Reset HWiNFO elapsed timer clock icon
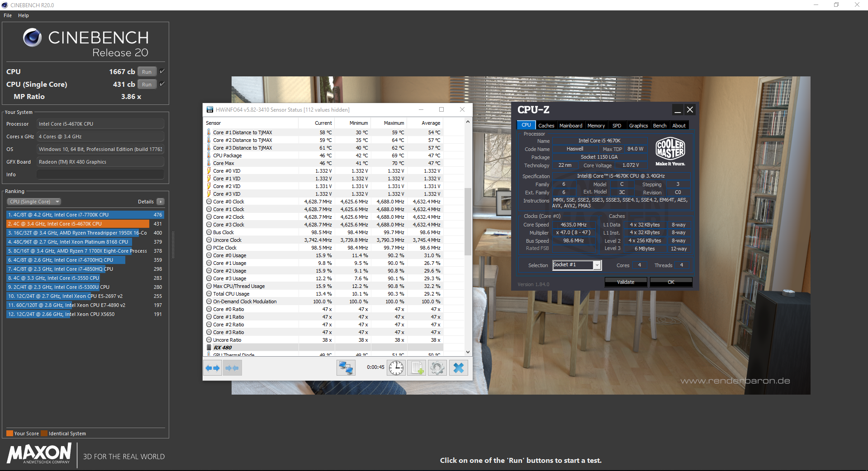This screenshot has height=471, width=868. [x=396, y=368]
